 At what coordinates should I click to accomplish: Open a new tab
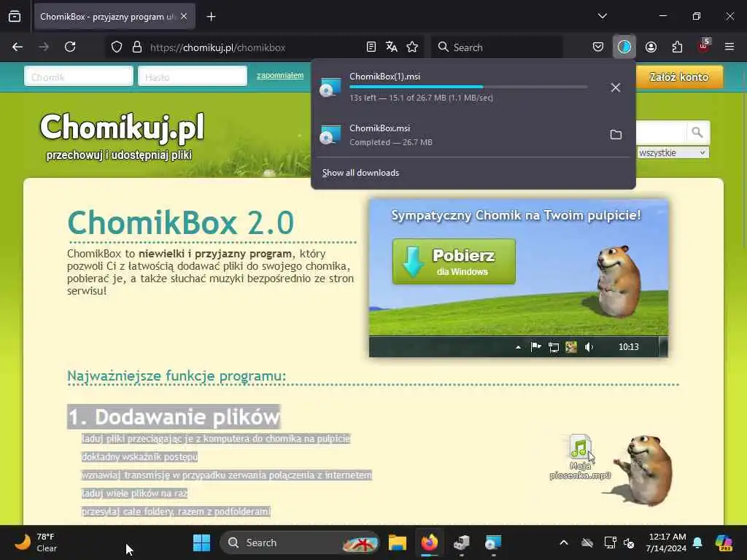(211, 17)
